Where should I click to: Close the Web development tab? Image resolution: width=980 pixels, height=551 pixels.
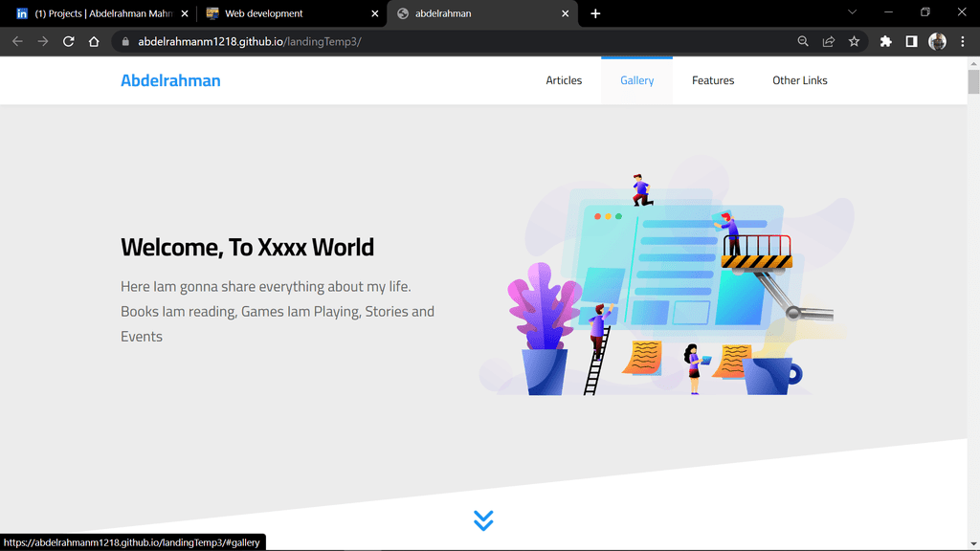point(374,13)
